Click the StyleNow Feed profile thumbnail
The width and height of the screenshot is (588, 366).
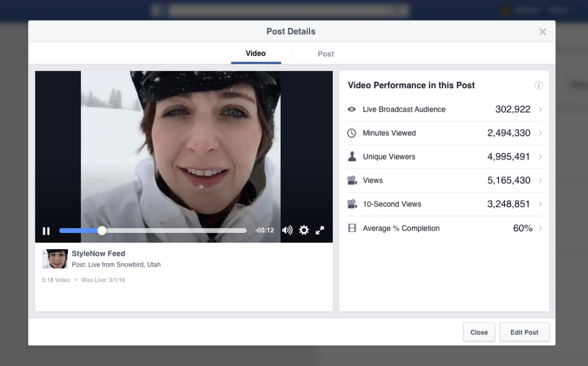pyautogui.click(x=55, y=259)
